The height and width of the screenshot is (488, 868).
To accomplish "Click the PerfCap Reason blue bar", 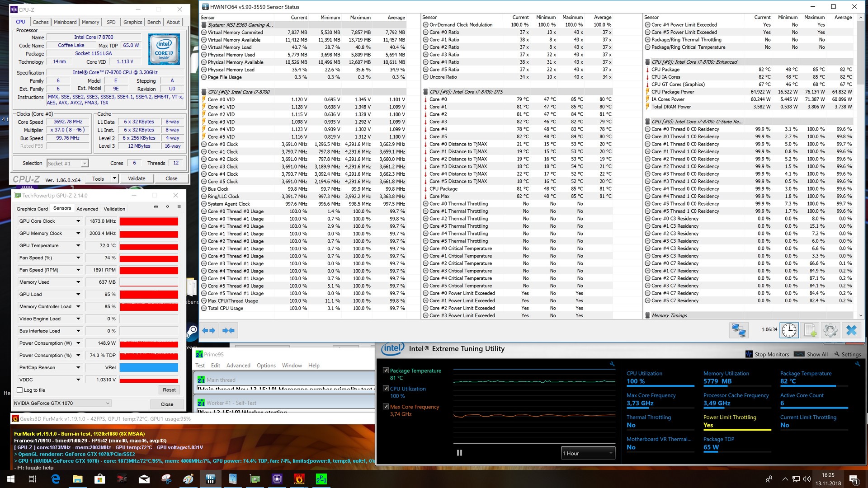I will click(149, 367).
